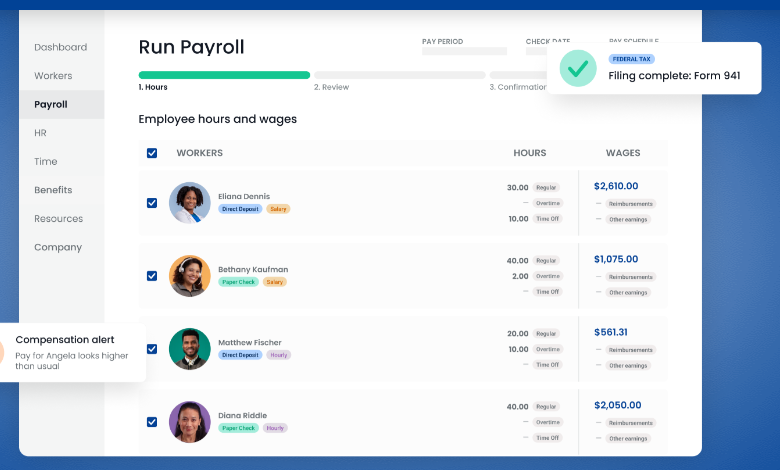Open the Dashboard sidebar item
780x470 pixels.
(x=60, y=47)
